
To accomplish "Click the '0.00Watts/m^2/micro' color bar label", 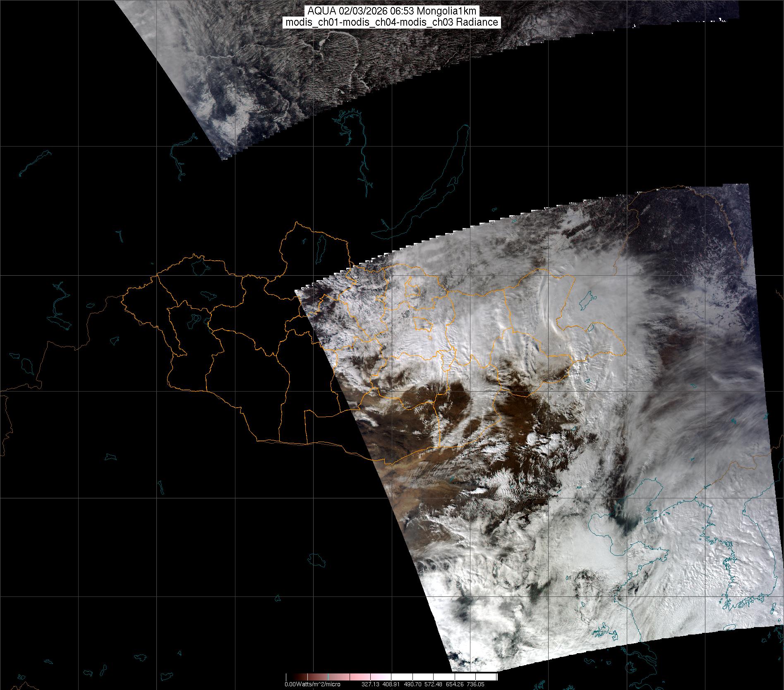I will [x=312, y=685].
